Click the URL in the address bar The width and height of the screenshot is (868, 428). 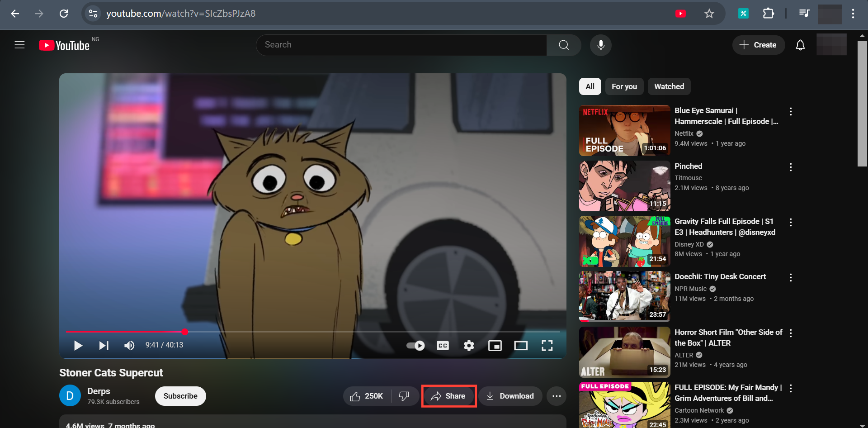pos(181,14)
